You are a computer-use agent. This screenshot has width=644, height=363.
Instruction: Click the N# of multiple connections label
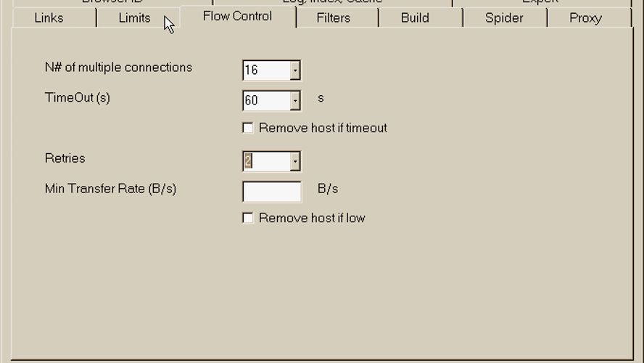pos(118,68)
